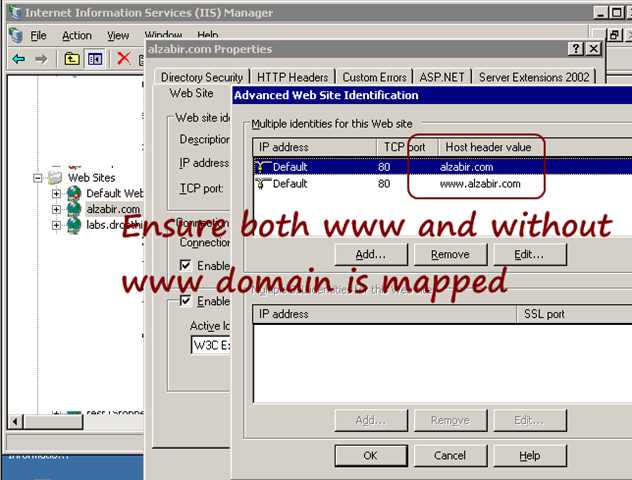632x480 pixels.
Task: Select the alzabir.com host header row
Action: (x=442, y=166)
